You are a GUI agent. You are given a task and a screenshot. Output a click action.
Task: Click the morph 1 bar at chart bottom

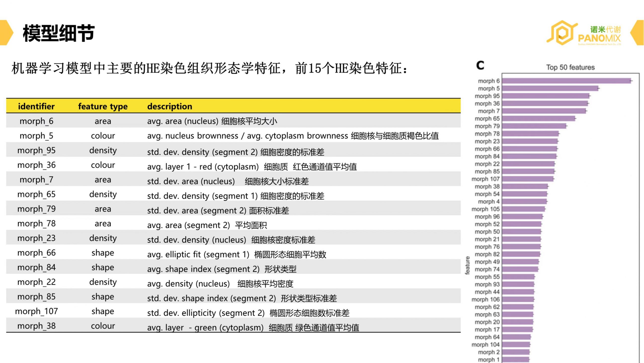[515, 359]
